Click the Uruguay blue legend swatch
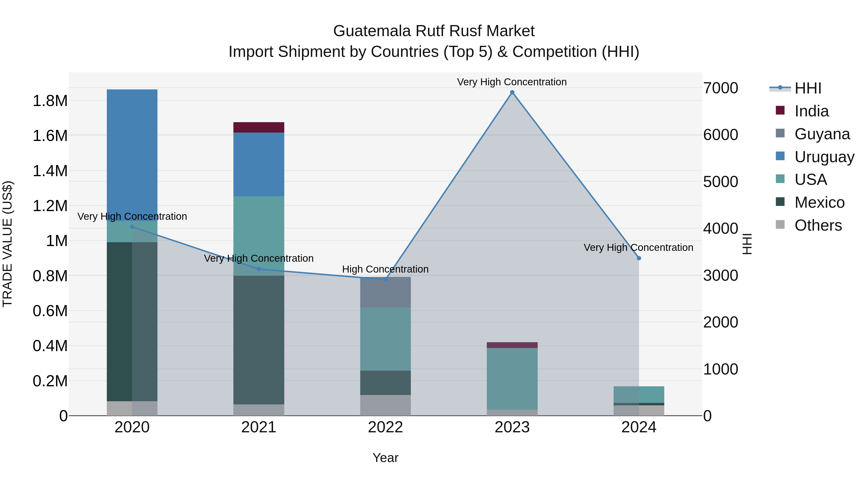Image resolution: width=868 pixels, height=488 pixels. point(780,156)
